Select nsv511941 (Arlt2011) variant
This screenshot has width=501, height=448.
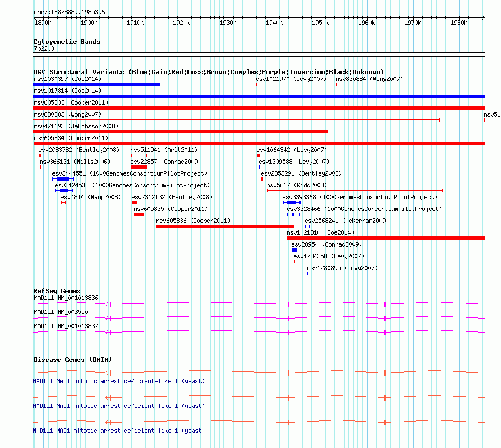click(x=164, y=150)
